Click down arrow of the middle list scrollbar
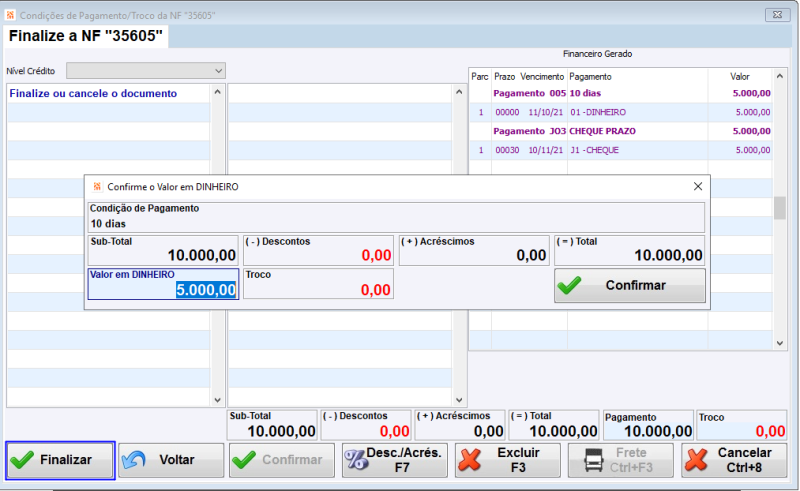This screenshot has width=800, height=491. [x=459, y=400]
